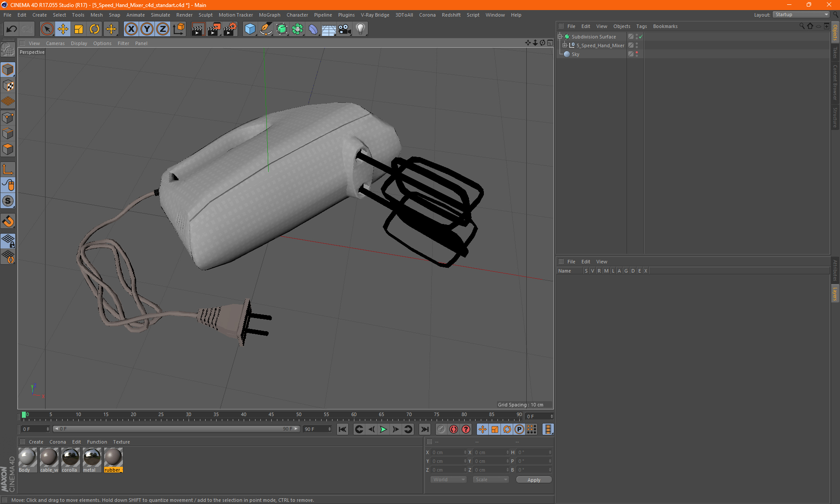Open Edit Render Settings
Image resolution: width=840 pixels, height=504 pixels.
(x=230, y=29)
